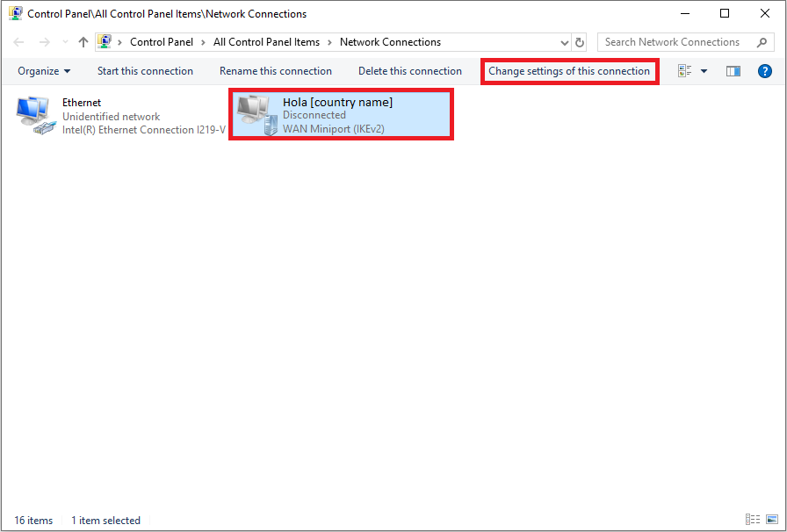This screenshot has width=787, height=532.
Task: Open the address bar history dropdown
Action: pos(565,42)
